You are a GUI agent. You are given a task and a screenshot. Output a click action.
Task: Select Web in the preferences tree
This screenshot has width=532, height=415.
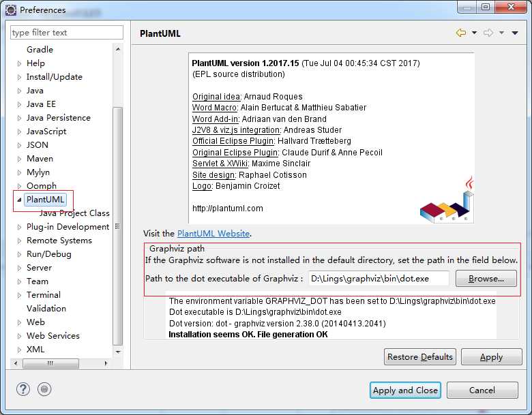(35, 322)
